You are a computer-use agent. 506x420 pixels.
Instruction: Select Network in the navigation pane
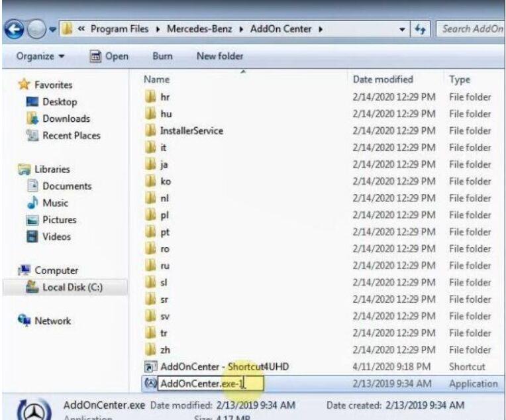click(44, 321)
